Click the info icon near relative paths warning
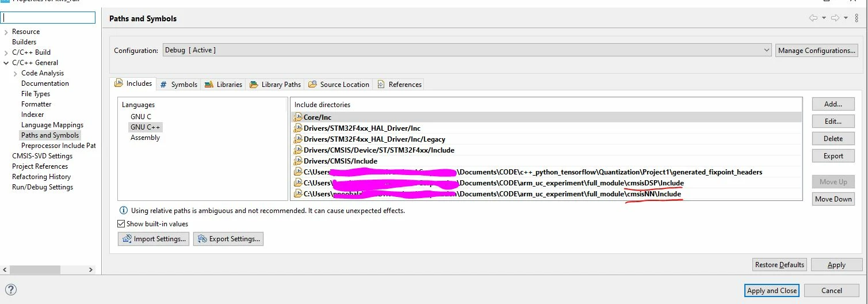Screen dimensions: 868x304 coord(123,211)
